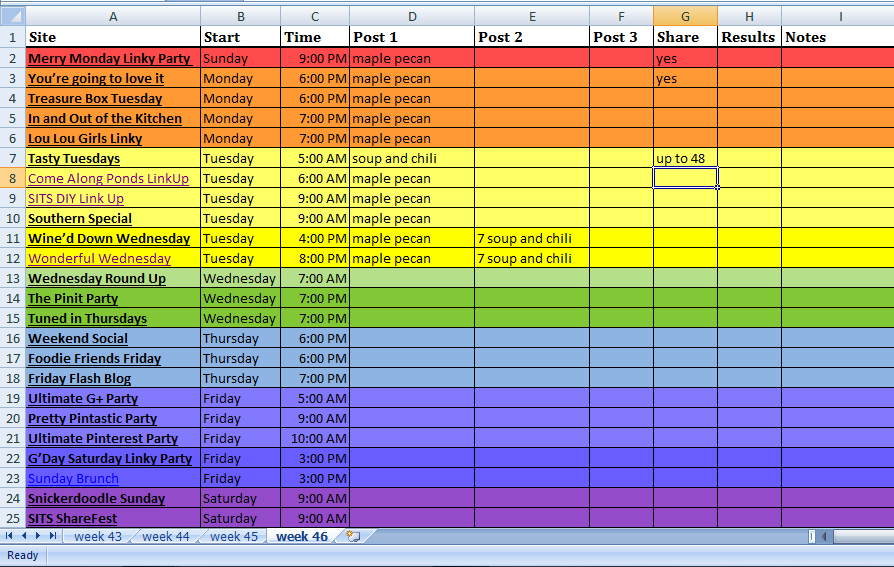The height and width of the screenshot is (567, 894).
Task: Open the SITS ShareFest link
Action: (x=72, y=517)
